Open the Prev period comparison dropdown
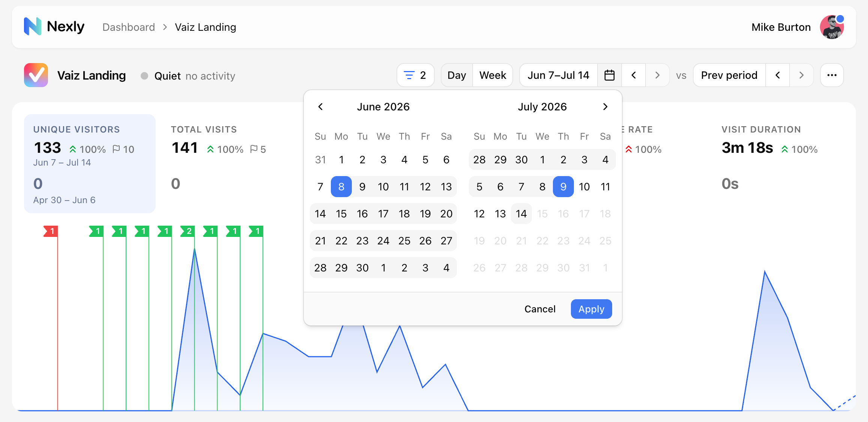This screenshot has width=868, height=422. point(729,75)
